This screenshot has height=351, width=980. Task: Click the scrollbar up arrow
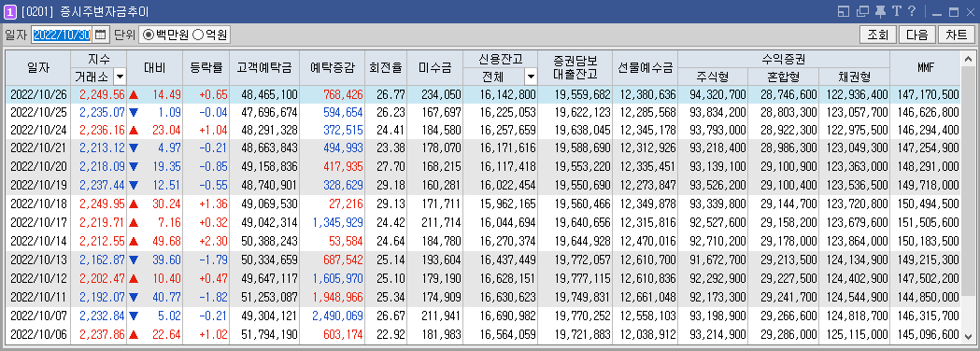tap(968, 59)
